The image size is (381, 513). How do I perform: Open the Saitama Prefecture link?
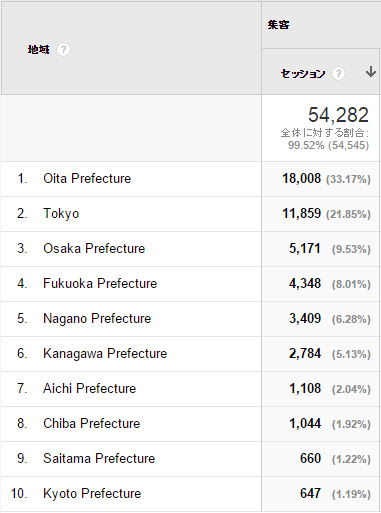(99, 458)
